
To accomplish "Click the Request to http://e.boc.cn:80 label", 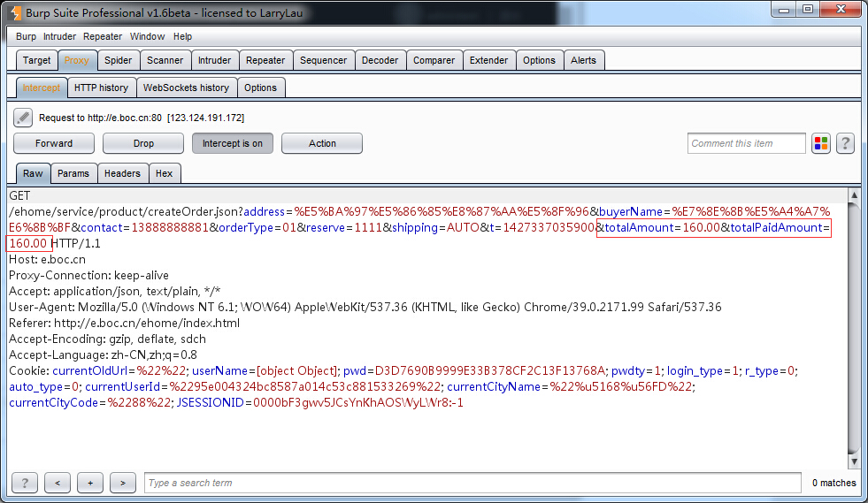I will click(x=142, y=118).
